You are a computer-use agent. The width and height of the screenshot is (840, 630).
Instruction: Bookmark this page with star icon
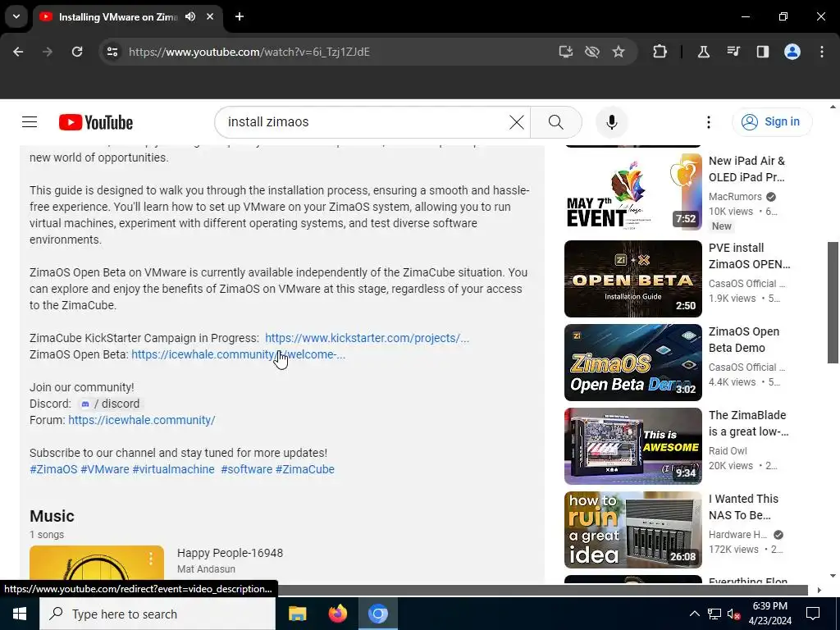[619, 52]
